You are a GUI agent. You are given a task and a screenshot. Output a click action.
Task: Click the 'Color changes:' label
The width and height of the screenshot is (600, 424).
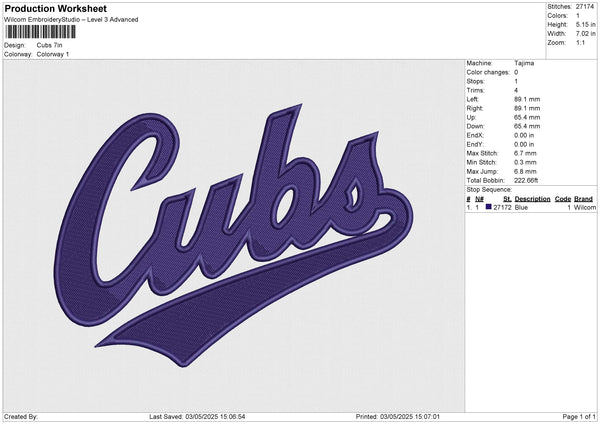coord(488,72)
